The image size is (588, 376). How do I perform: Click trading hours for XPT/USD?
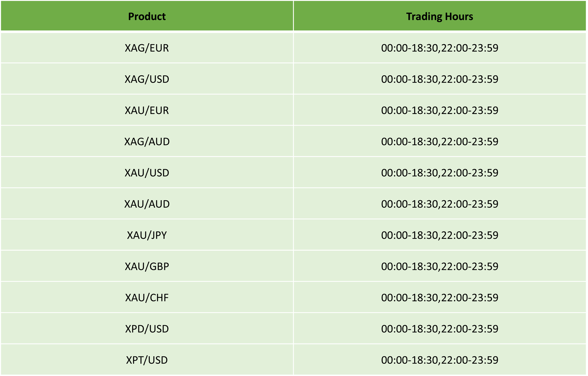(x=439, y=360)
